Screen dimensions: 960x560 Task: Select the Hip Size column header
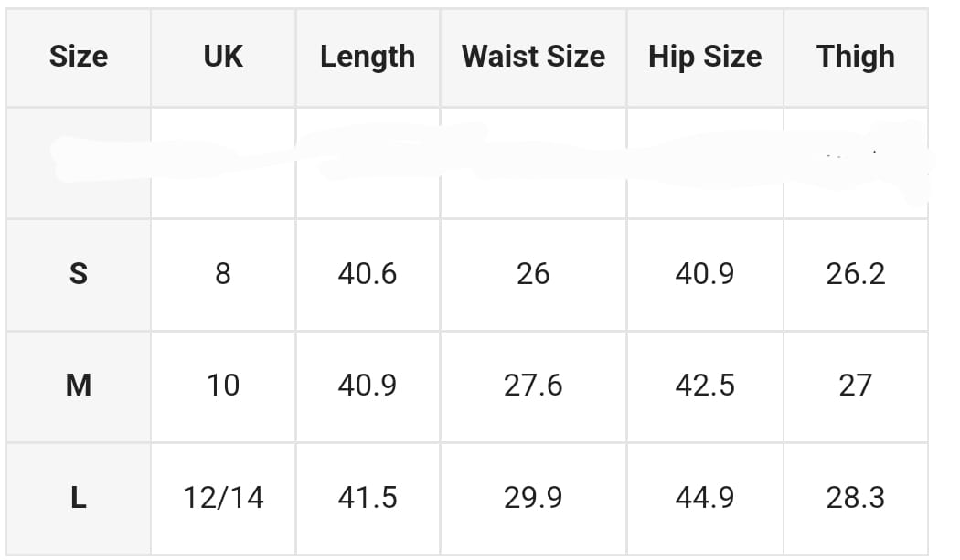click(705, 57)
